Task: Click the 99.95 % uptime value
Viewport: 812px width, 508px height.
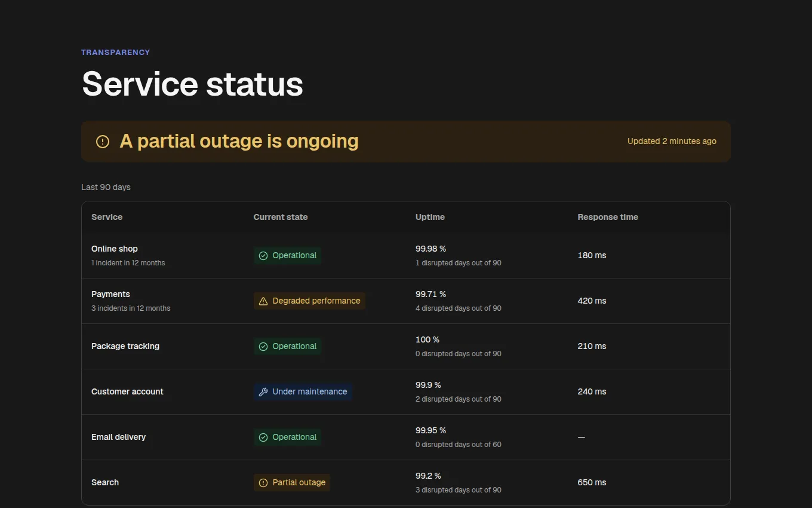Action: [431, 430]
